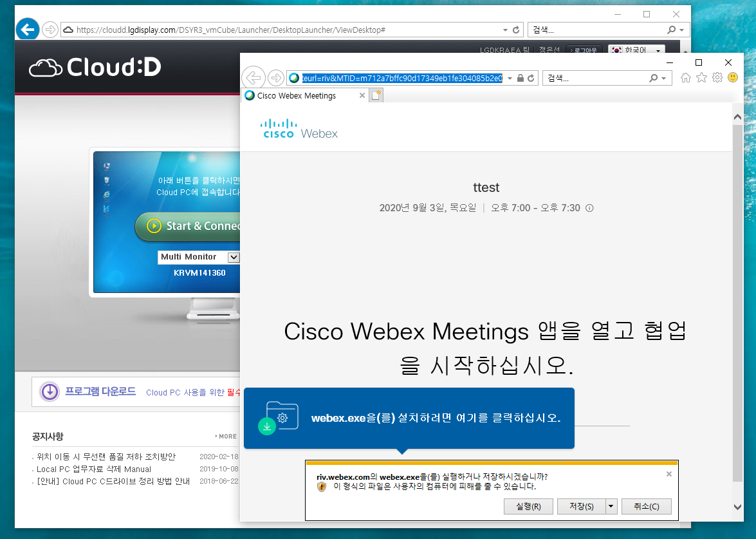Screen dimensions: 756x539
Task: Maximize the Cloud:D browser window
Action: point(647,14)
